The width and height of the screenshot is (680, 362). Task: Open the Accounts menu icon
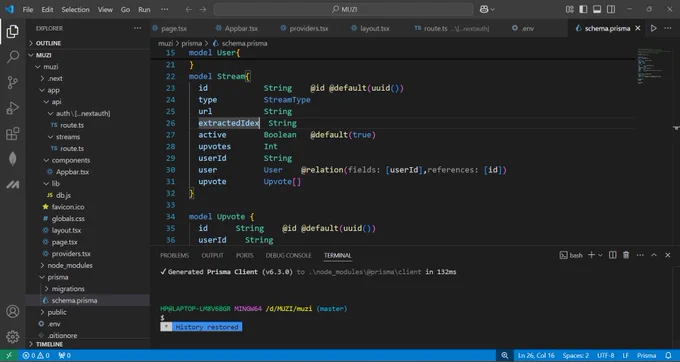13,311
